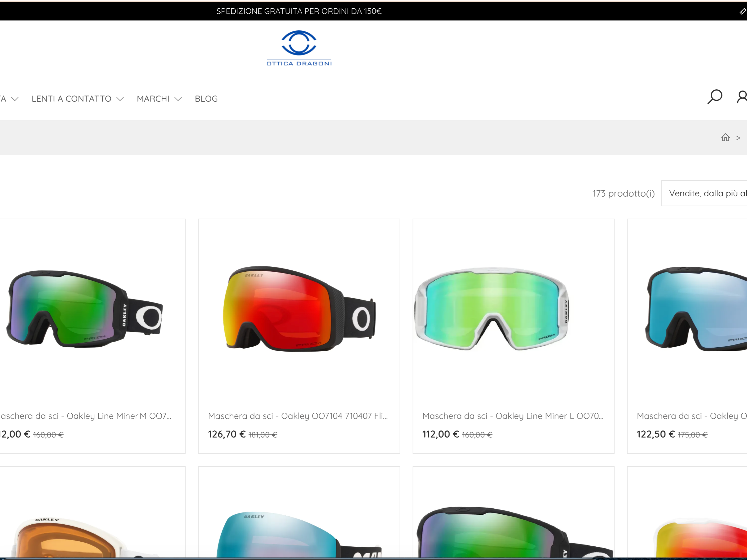Open the green-lens black goggle in second row

tap(515, 532)
